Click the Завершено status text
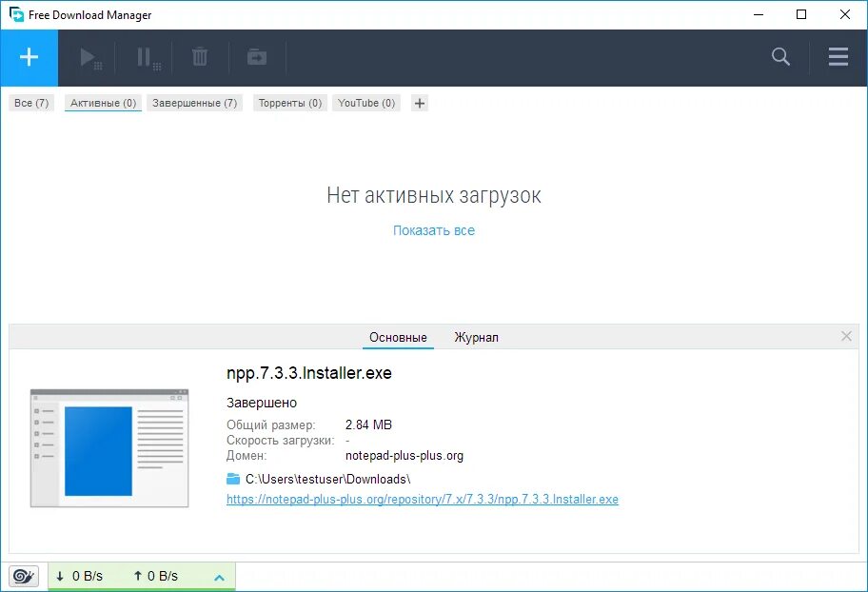The height and width of the screenshot is (592, 868). coord(262,403)
